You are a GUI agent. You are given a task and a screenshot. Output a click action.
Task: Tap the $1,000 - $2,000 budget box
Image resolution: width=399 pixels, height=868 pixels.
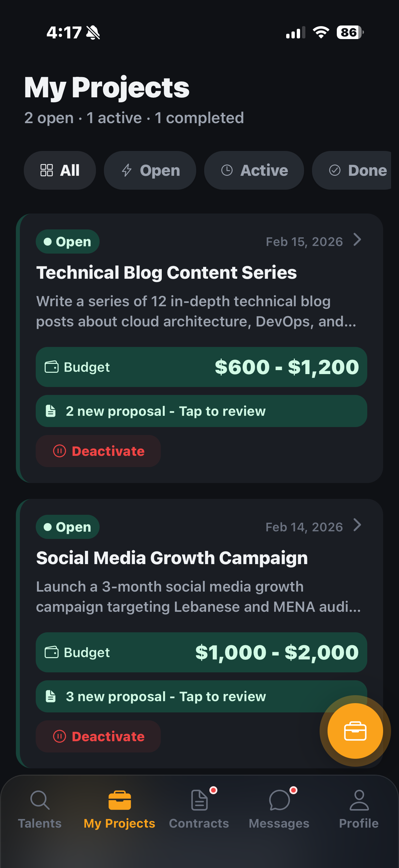click(201, 652)
